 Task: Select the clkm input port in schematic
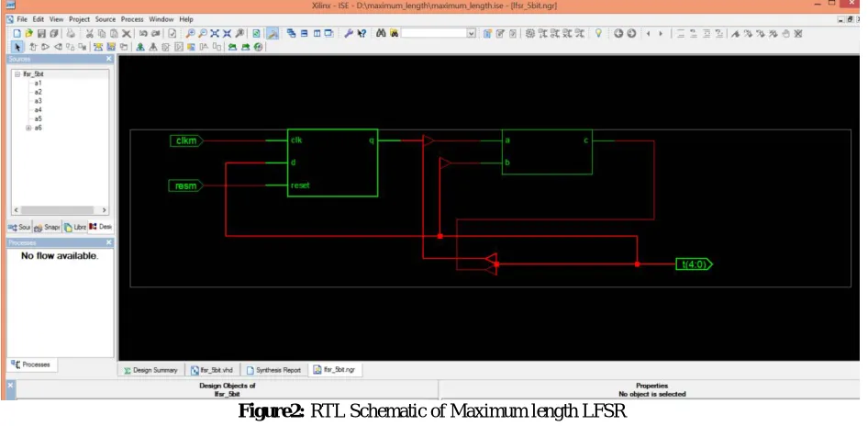186,140
